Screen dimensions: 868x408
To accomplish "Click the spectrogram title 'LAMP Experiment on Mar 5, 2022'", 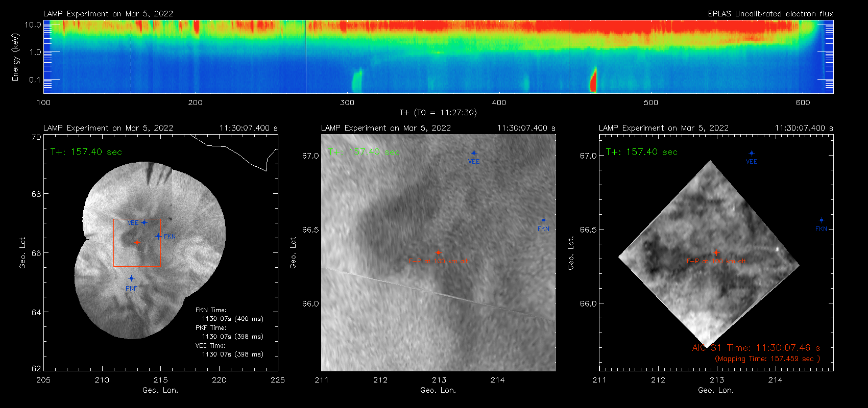I will pos(108,14).
